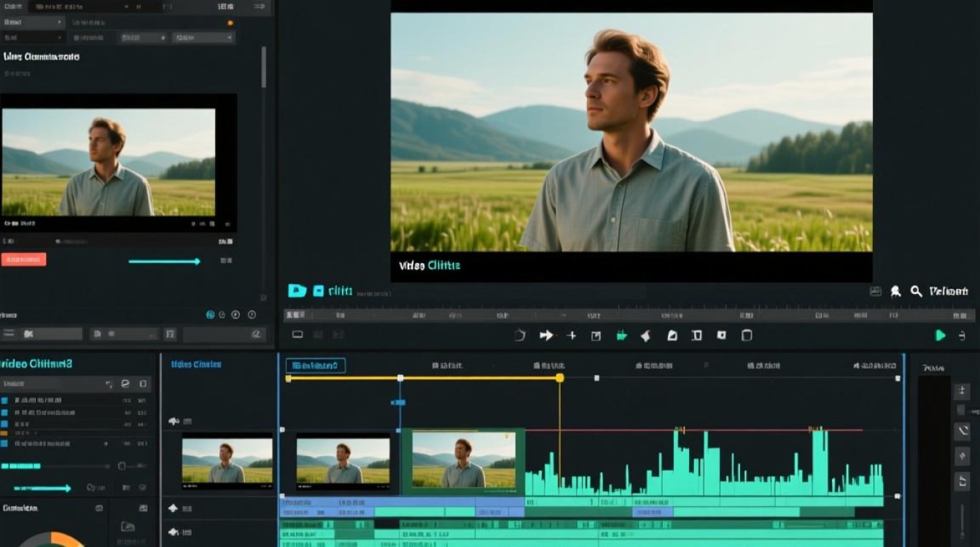The image size is (980, 547).
Task: Click the cyan arrow bar under source preview
Action: point(164,261)
